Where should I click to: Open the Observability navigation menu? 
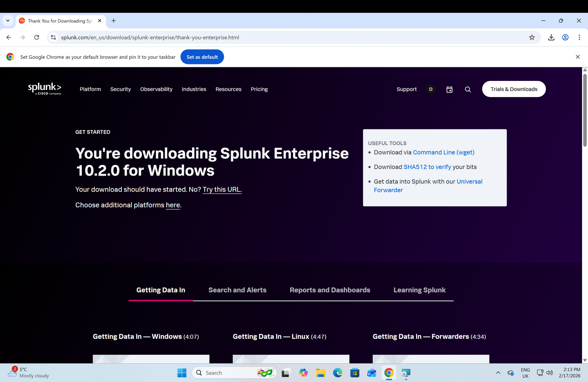tap(156, 89)
